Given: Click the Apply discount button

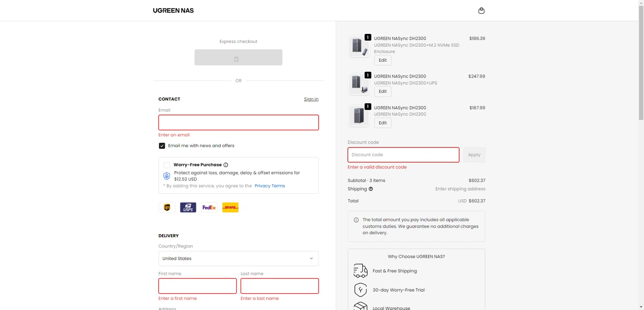Looking at the screenshot, I should coord(474,155).
